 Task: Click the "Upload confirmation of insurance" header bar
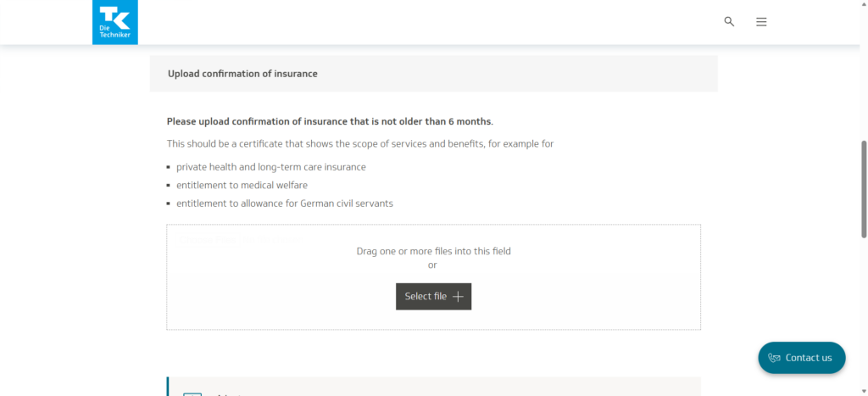(433, 74)
